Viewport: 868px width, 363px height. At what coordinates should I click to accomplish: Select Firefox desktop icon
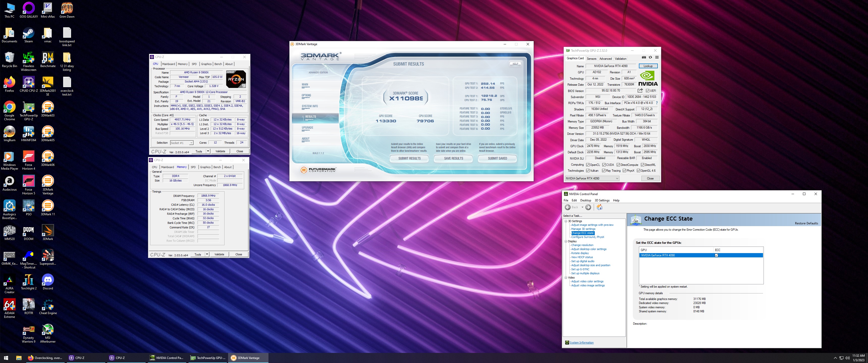(9, 84)
